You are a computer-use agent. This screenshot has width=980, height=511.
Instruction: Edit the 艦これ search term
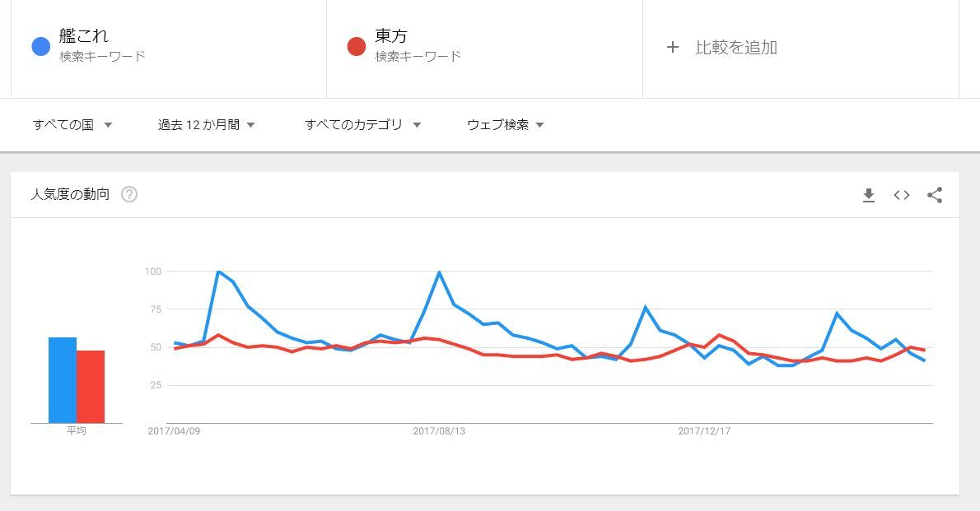point(84,35)
